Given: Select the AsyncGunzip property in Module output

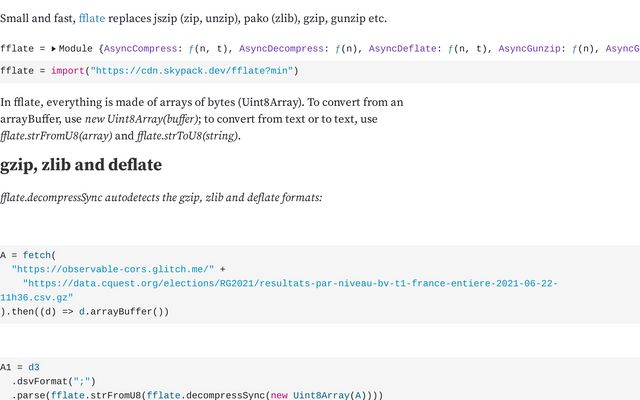Looking at the screenshot, I should tap(529, 49).
